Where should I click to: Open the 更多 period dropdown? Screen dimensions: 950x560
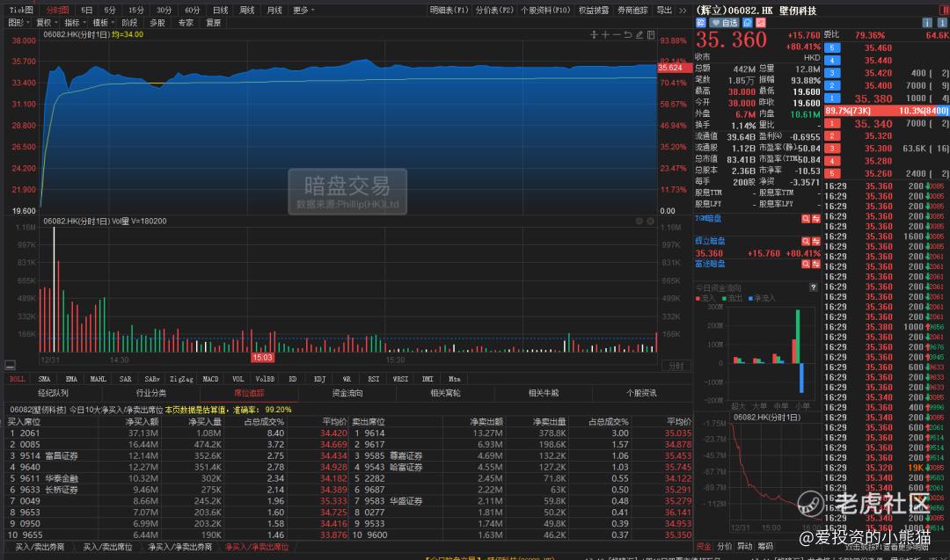pos(303,11)
